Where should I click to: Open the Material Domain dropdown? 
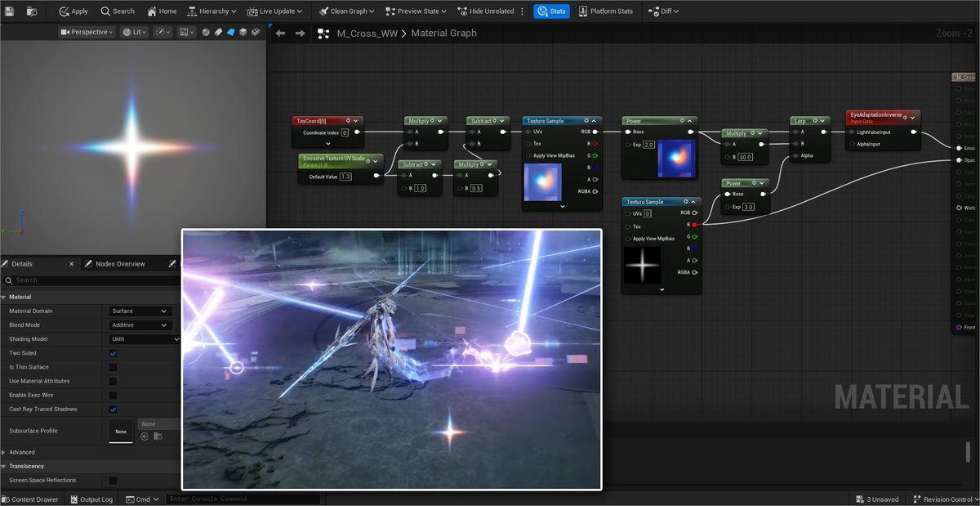pos(140,311)
